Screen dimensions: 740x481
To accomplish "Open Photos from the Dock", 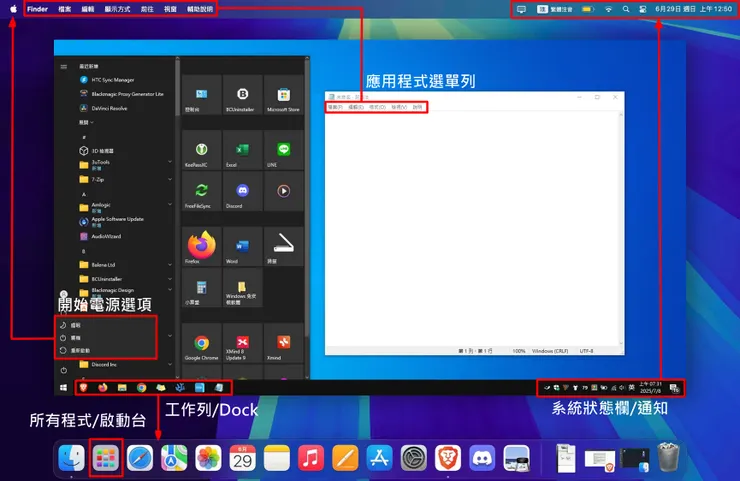I will (208, 458).
